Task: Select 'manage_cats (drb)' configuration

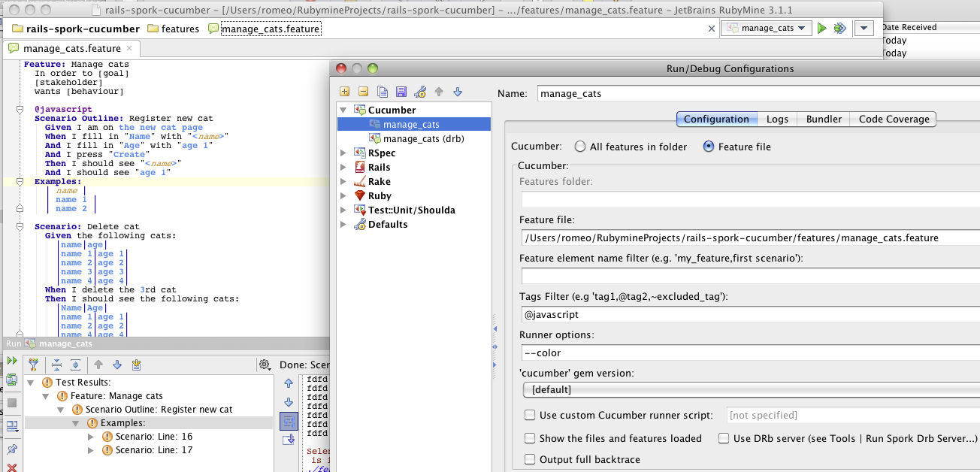Action: pyautogui.click(x=423, y=139)
